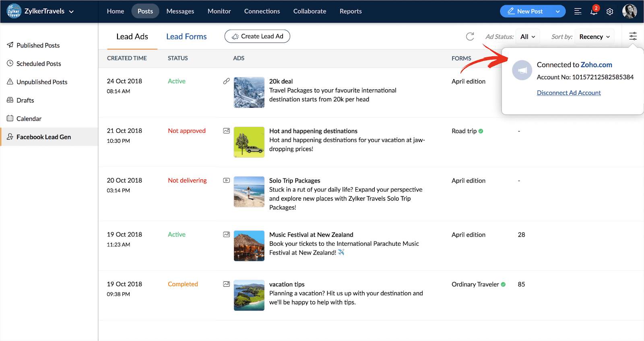Click the Facebook Lead Gen person icon
Image resolution: width=644 pixels, height=341 pixels.
(x=10, y=137)
